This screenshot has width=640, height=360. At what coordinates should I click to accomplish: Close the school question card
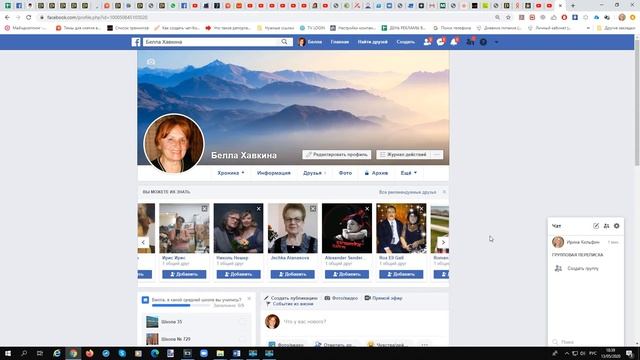[249, 299]
